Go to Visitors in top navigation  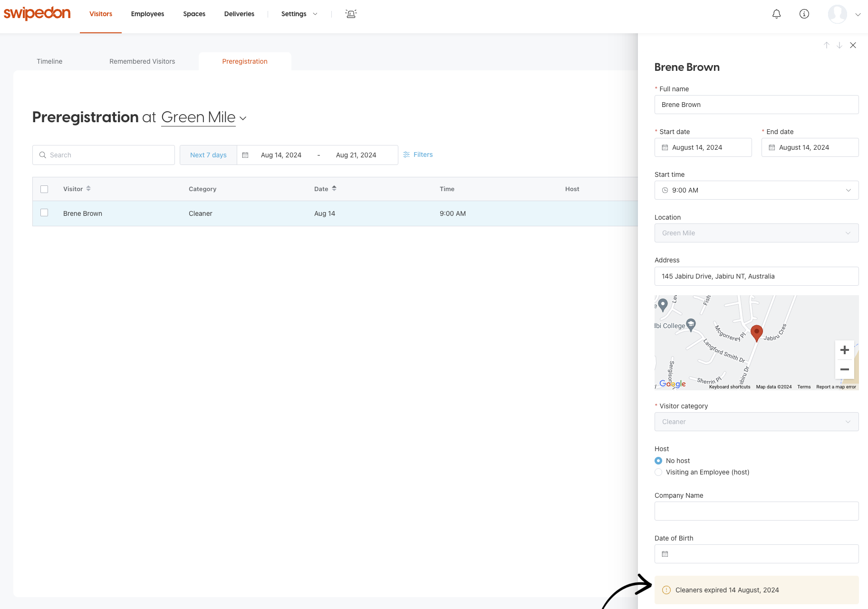coord(101,14)
